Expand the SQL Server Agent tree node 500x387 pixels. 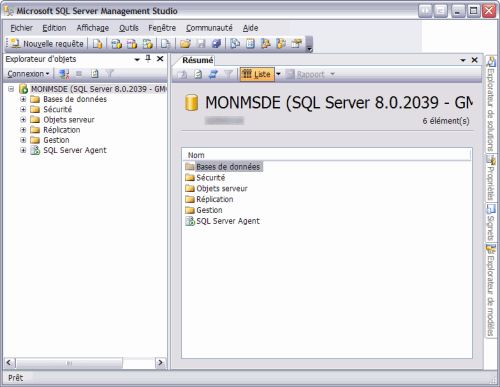point(23,150)
